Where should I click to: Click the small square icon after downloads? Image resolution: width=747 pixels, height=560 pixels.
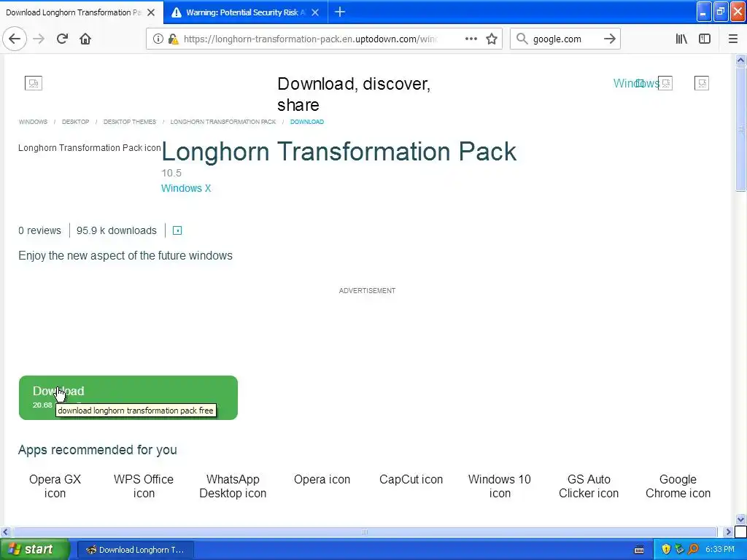click(x=177, y=230)
